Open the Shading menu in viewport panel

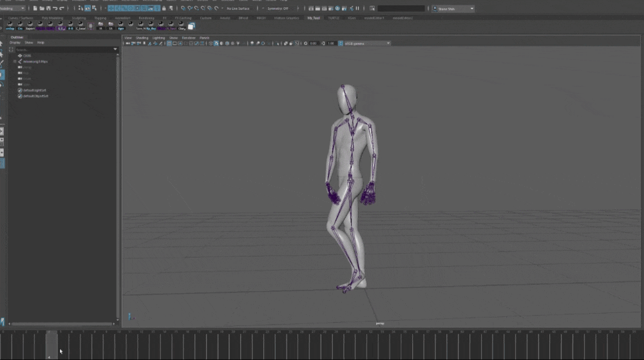point(142,38)
